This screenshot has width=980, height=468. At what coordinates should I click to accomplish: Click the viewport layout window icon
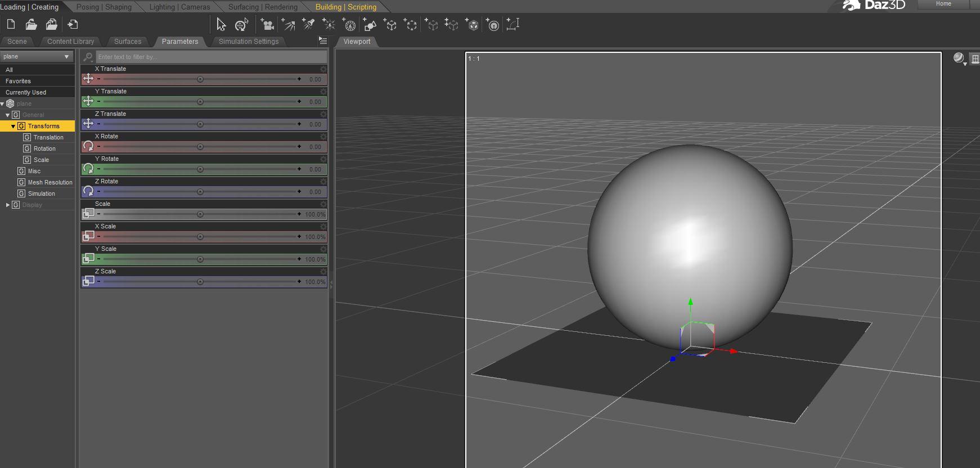point(975,58)
